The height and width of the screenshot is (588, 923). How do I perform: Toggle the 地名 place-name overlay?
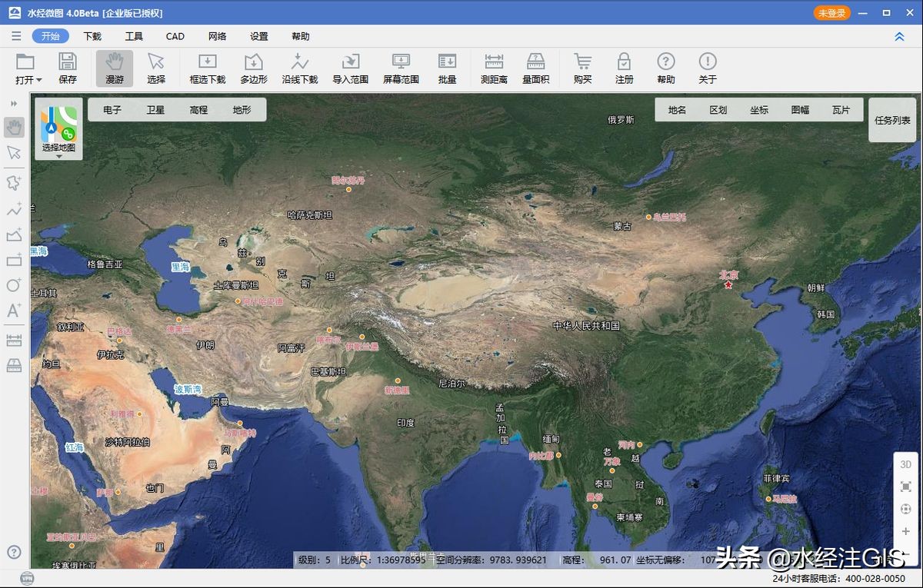pos(676,109)
